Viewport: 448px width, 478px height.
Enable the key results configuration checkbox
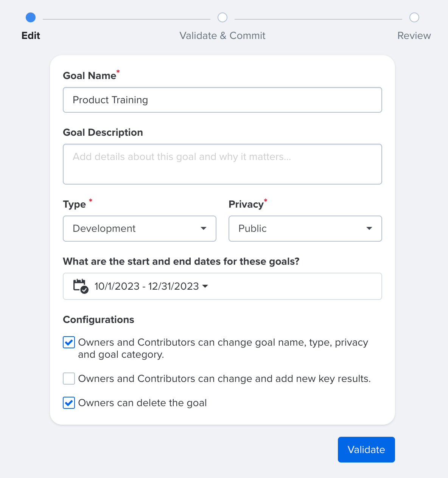68,379
